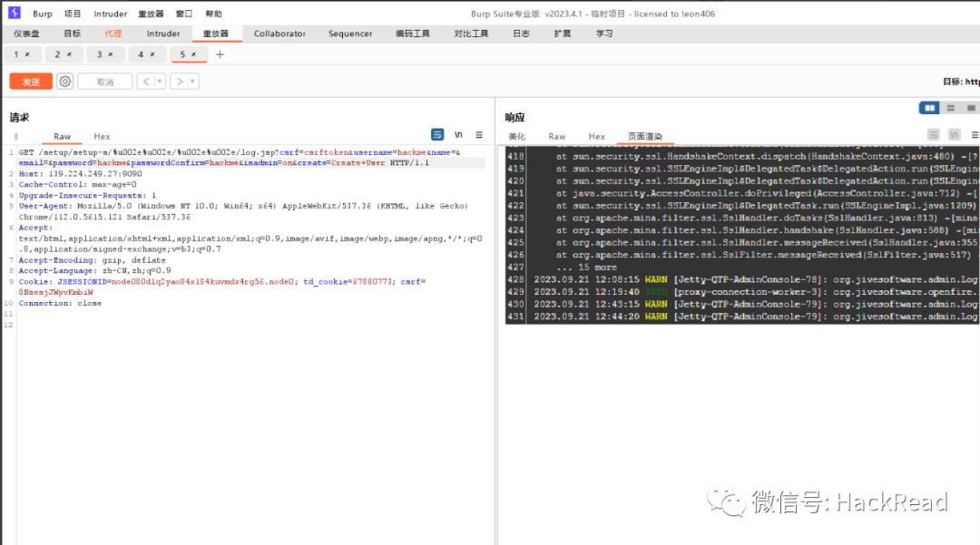Viewport: 980px width, 545px height.
Task: Open the forward history dropdown arrow
Action: point(192,81)
